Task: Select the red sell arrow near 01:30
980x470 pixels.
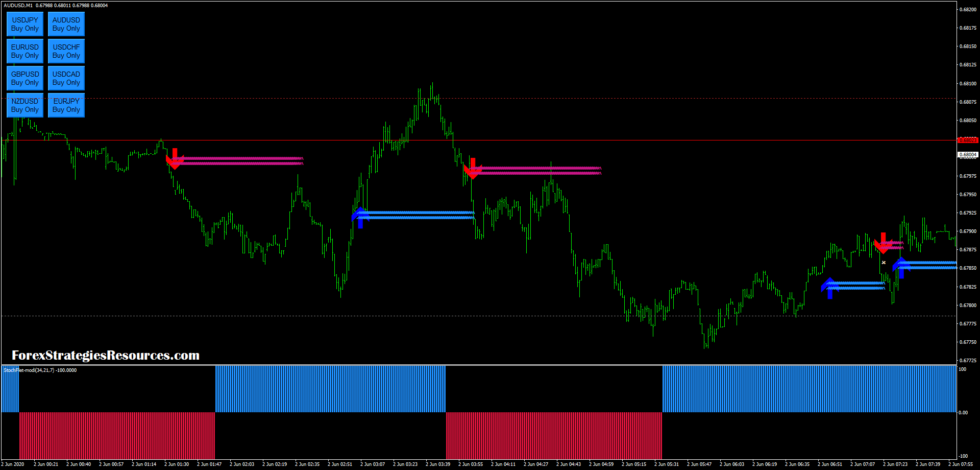Action: 176,158
